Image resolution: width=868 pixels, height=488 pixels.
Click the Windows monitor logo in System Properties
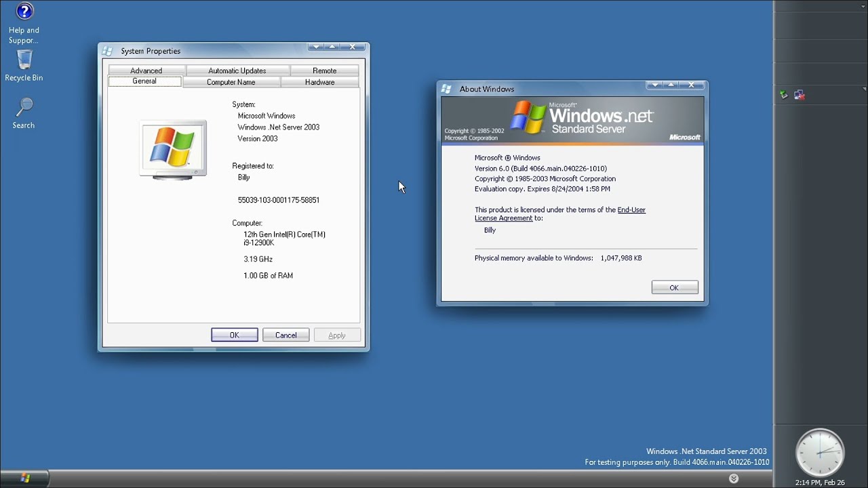173,150
